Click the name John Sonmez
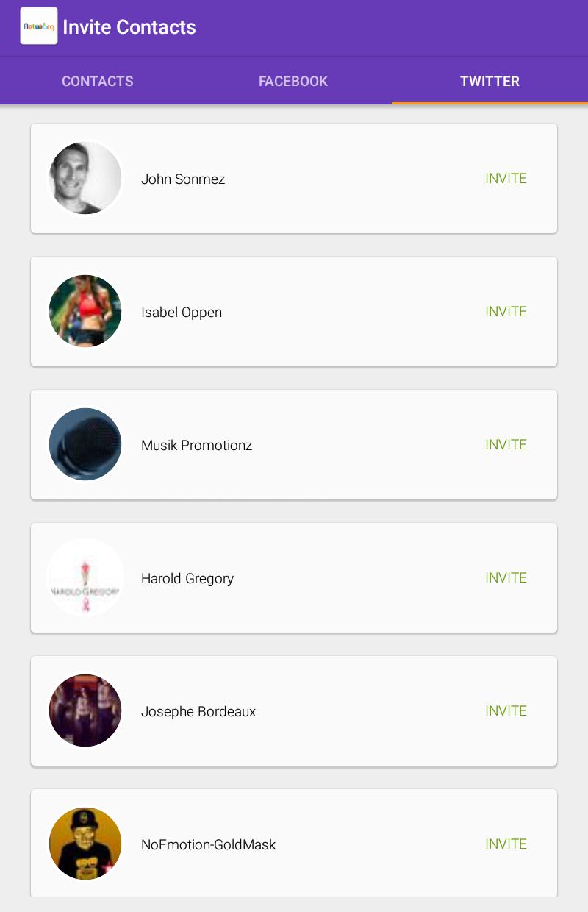This screenshot has width=588, height=912. [x=183, y=179]
